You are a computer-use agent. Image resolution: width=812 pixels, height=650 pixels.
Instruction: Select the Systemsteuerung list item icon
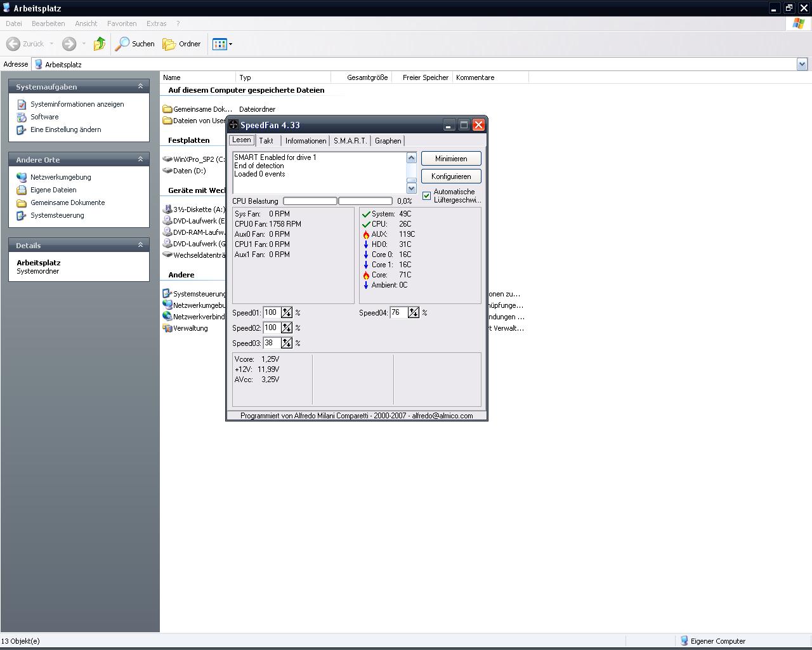[x=167, y=294]
